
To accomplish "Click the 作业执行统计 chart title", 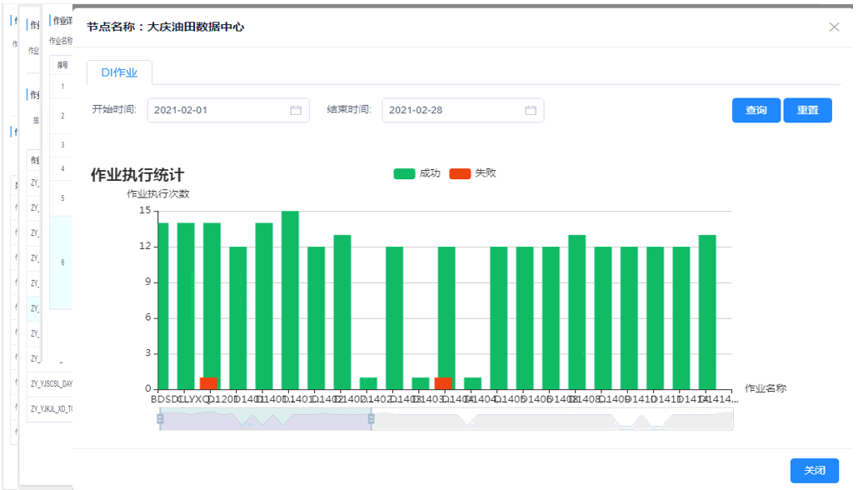I will pos(137,176).
